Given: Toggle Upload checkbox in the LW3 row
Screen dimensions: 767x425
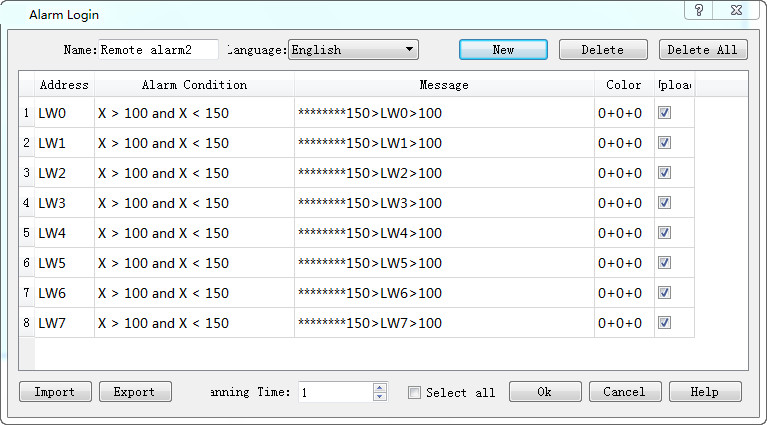Looking at the screenshot, I should (664, 203).
